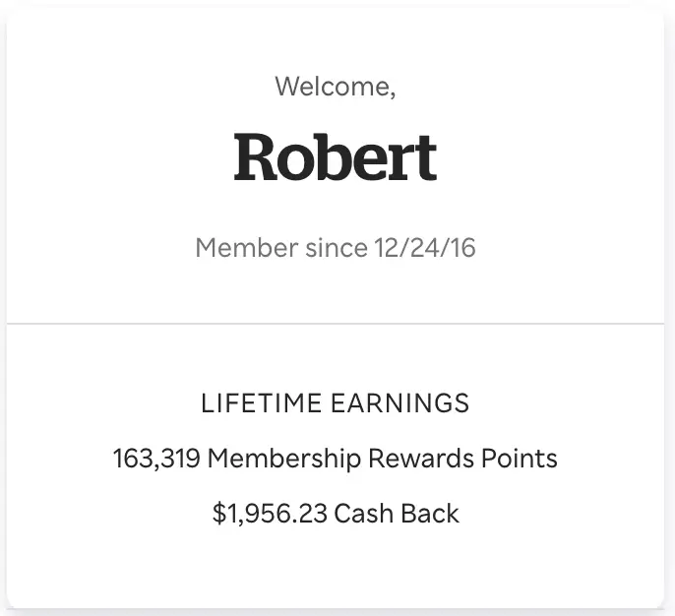Viewport: 675px width, 616px height.
Task: Click the "Member since 12/24/16" line
Action: pyautogui.click(x=336, y=248)
